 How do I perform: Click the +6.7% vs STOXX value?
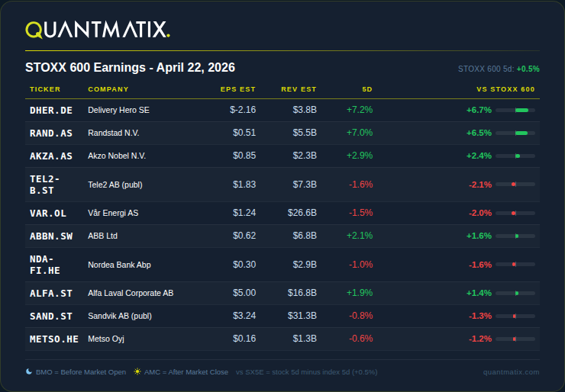479,110
